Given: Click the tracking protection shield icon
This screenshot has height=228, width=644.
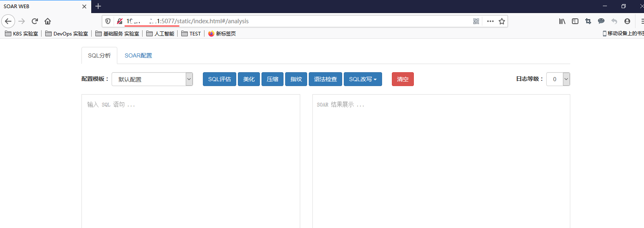Looking at the screenshot, I should click(108, 21).
